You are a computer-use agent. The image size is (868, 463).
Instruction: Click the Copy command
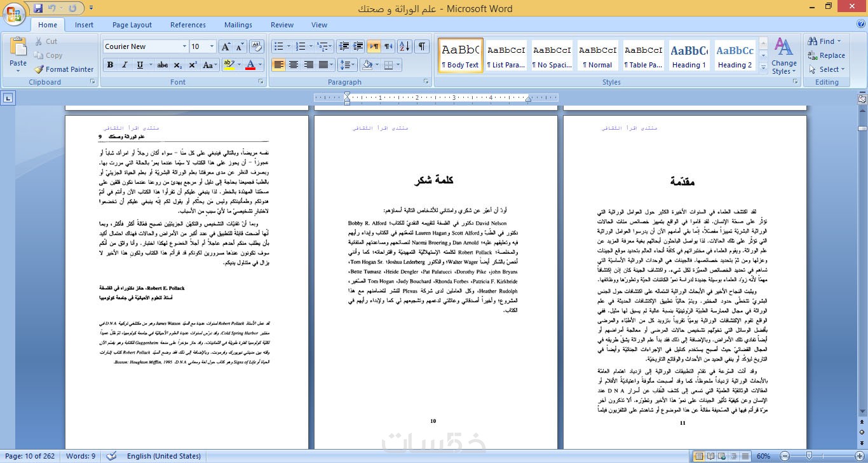48,55
